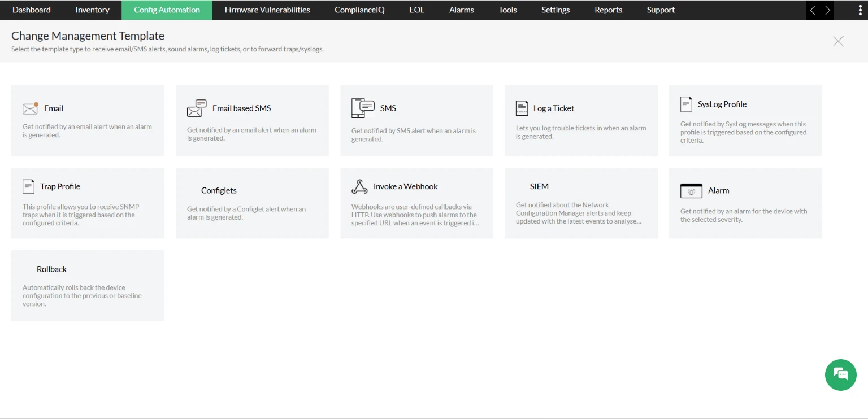Click the SMS template title
Viewport: 868px width, 419px height.
point(388,108)
